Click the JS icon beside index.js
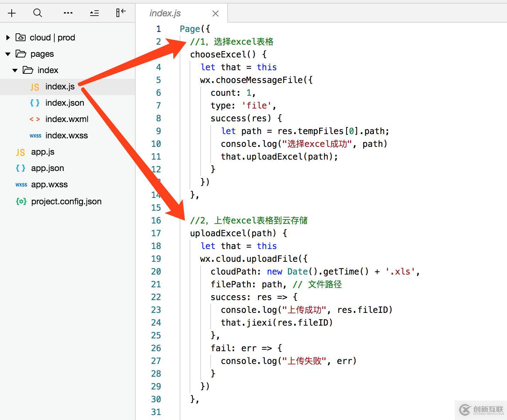This screenshot has width=507, height=420. click(34, 87)
